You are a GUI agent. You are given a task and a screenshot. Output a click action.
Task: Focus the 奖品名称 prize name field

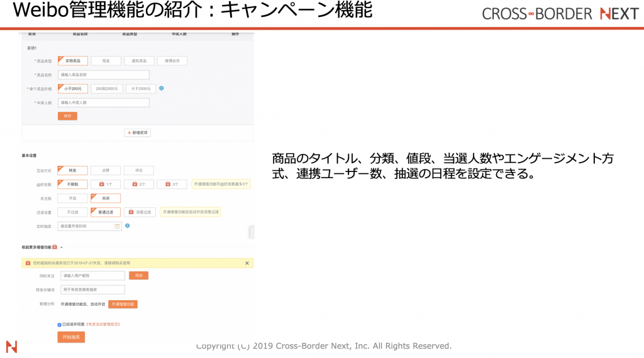[104, 75]
